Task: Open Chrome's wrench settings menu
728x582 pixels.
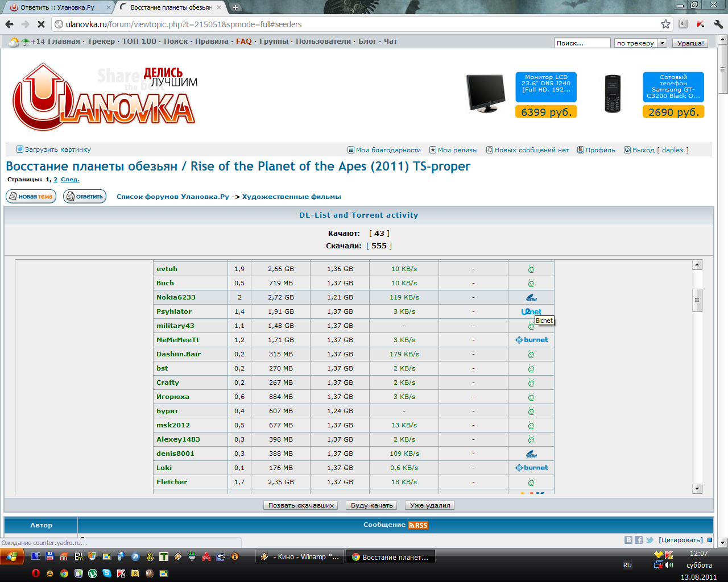Action: click(x=718, y=24)
